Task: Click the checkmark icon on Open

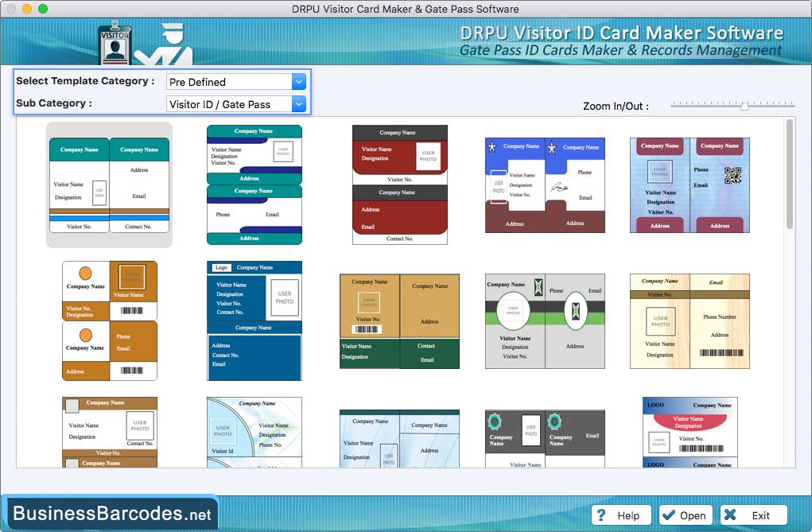Action: coord(669,515)
